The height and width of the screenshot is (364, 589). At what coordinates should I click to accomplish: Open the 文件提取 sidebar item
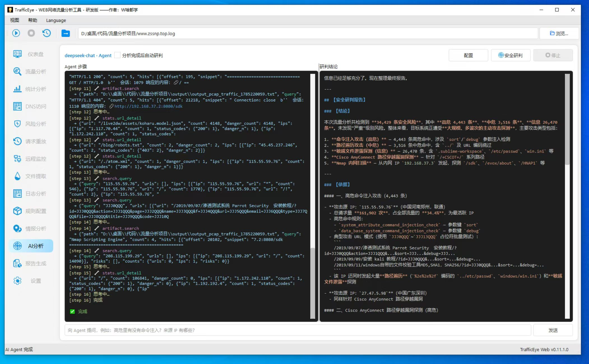click(x=31, y=176)
